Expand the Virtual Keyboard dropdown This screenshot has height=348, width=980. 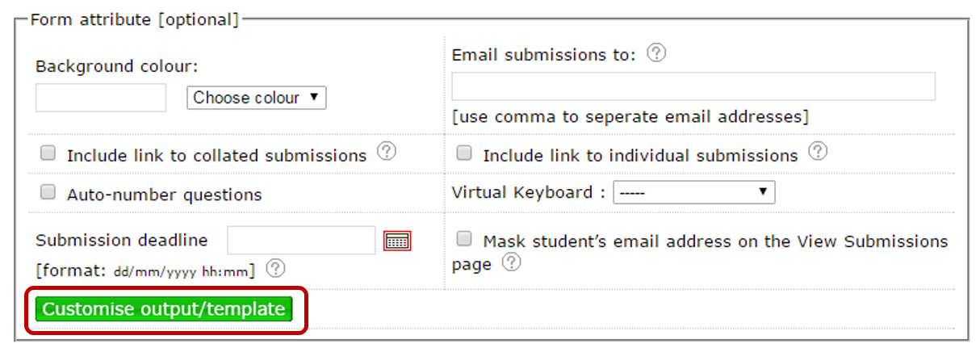click(694, 192)
